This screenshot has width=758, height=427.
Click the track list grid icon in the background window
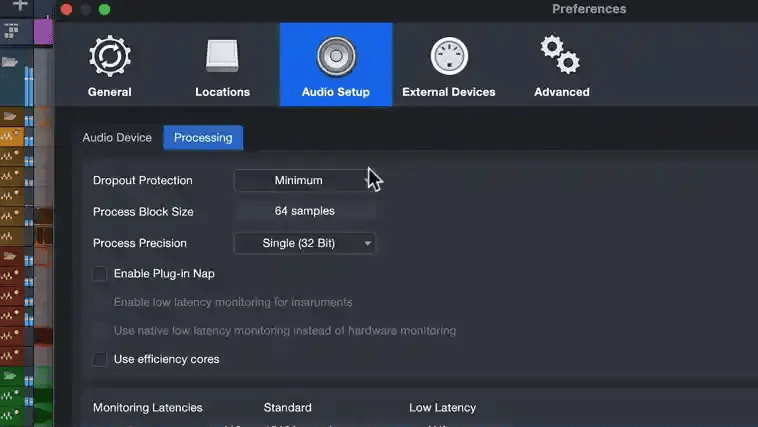tap(11, 31)
